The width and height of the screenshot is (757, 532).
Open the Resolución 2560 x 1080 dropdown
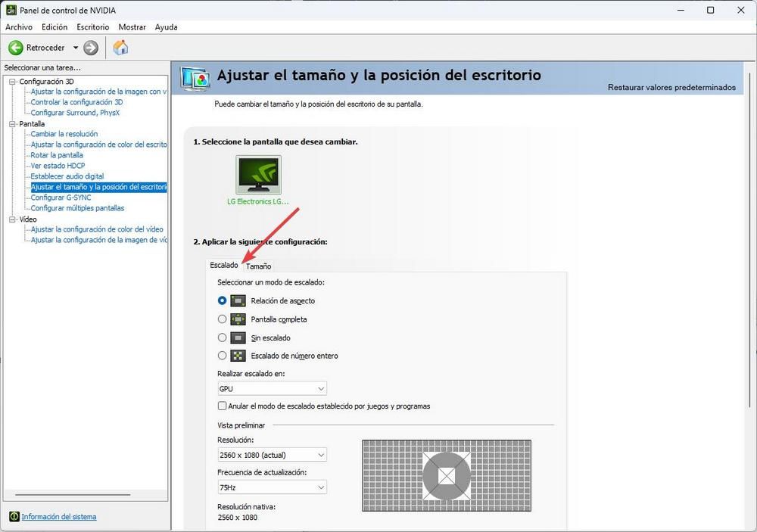tap(273, 455)
